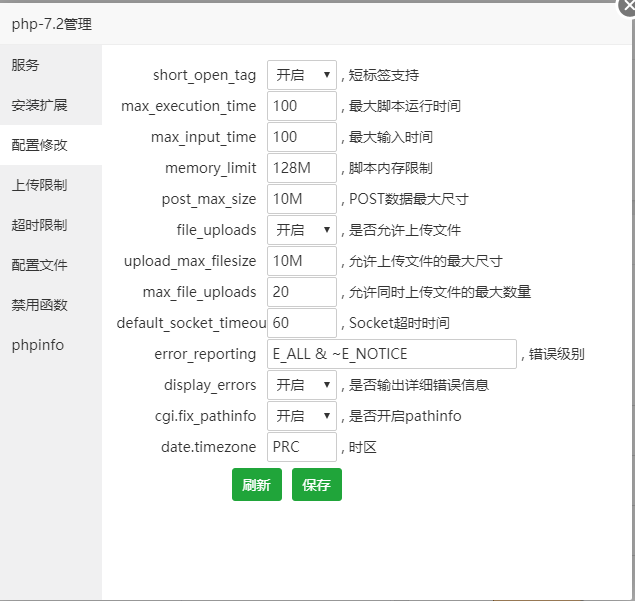Click the max_input_time input field

point(302,137)
